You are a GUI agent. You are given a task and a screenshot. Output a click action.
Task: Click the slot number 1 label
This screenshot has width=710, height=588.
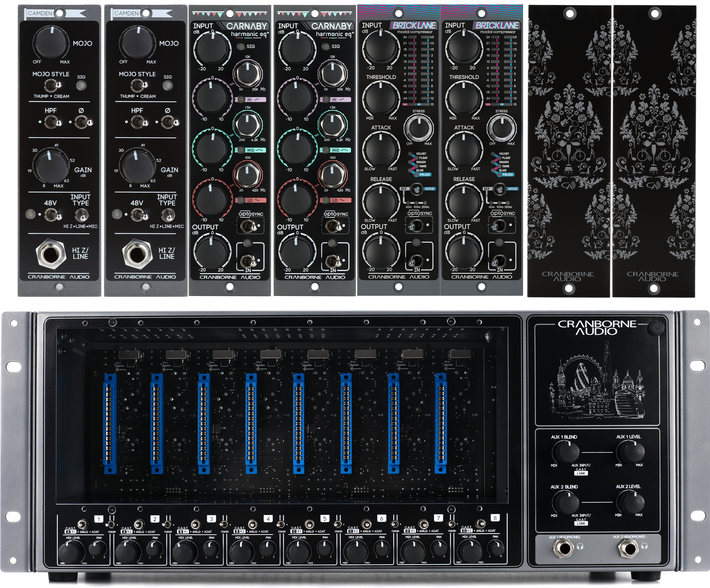click(x=99, y=519)
